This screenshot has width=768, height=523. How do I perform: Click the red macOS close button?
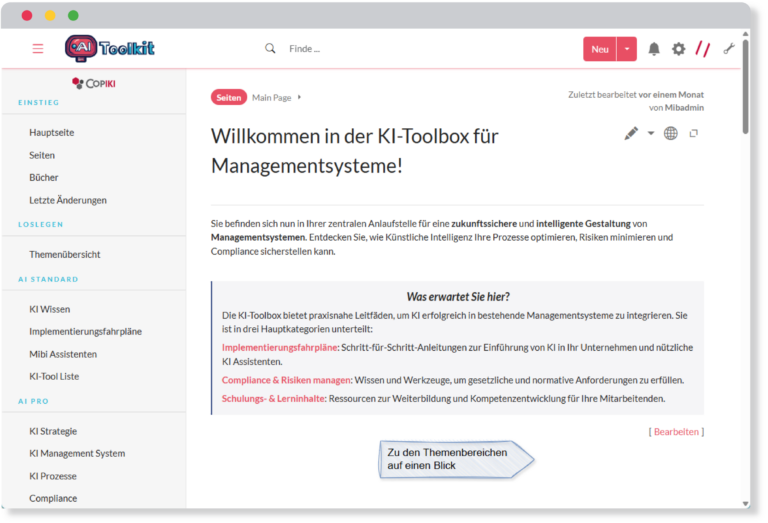click(x=27, y=16)
